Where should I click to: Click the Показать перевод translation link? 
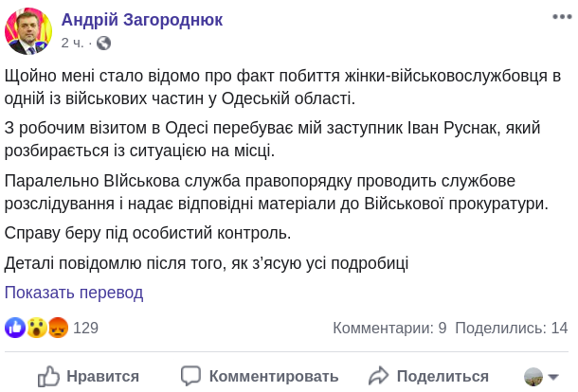(74, 293)
